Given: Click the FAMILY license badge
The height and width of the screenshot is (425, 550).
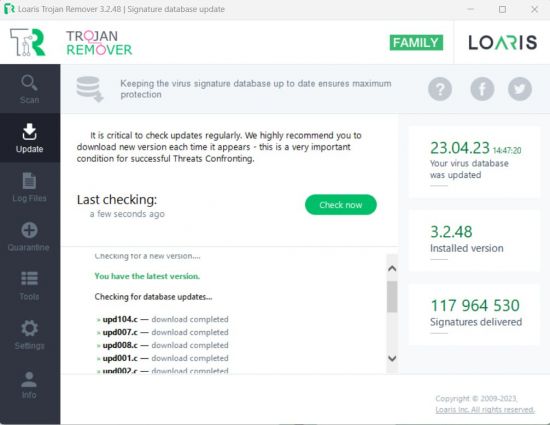Looking at the screenshot, I should coord(416,43).
